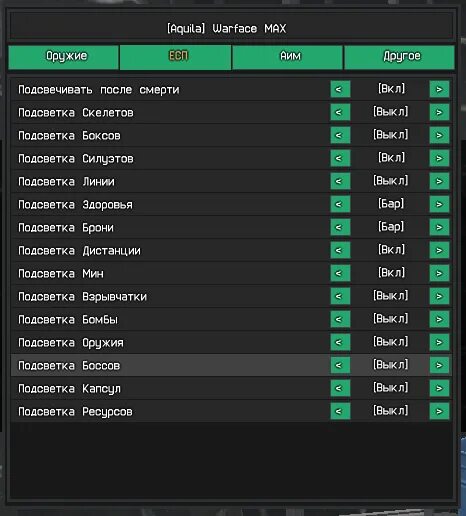Select the Подсветка Скелетов row label

click(76, 113)
